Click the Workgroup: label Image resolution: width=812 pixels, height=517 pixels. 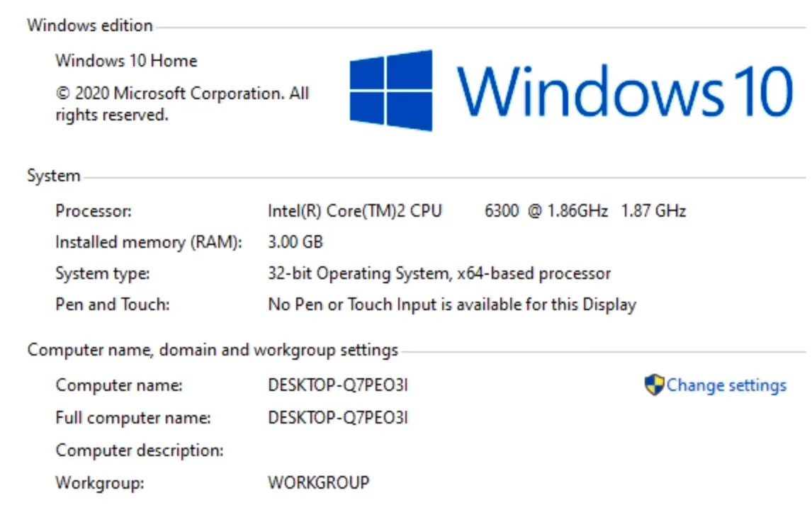click(99, 484)
